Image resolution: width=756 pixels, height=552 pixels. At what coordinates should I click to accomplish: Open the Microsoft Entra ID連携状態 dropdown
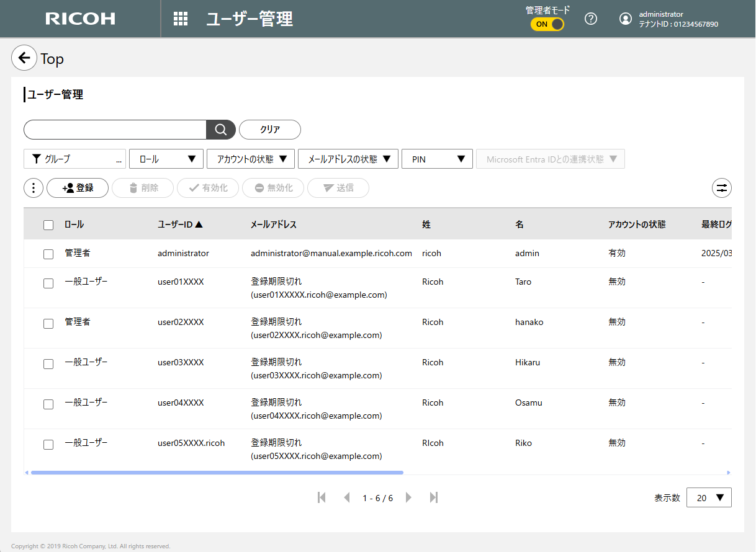[551, 159]
